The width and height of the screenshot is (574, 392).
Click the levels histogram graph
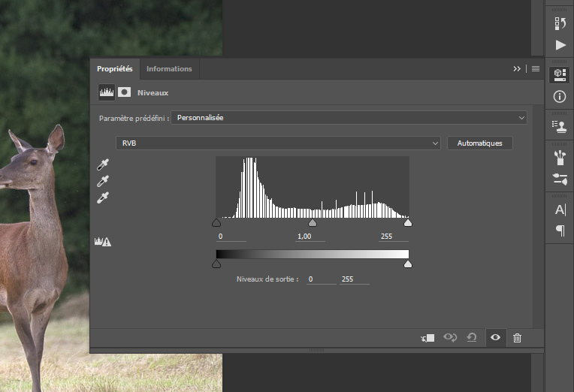click(x=313, y=188)
